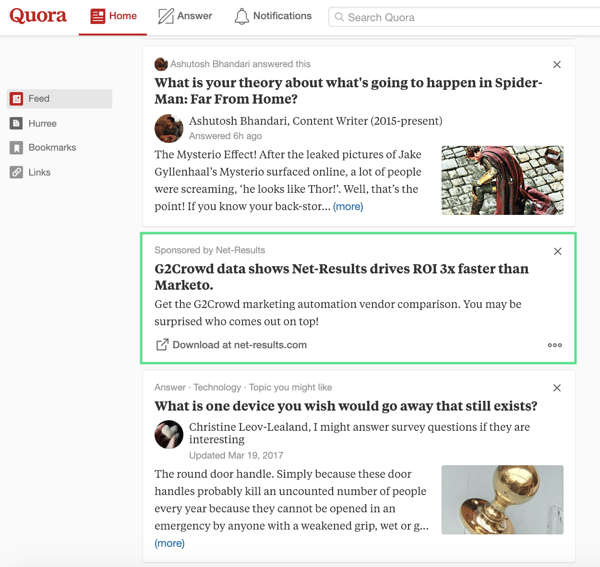Click the Notifications bell icon
This screenshot has height=567, width=600.
pos(241,16)
